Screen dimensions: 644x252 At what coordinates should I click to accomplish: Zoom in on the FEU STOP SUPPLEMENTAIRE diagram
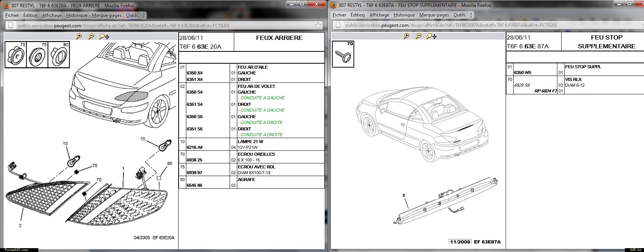pos(406,36)
